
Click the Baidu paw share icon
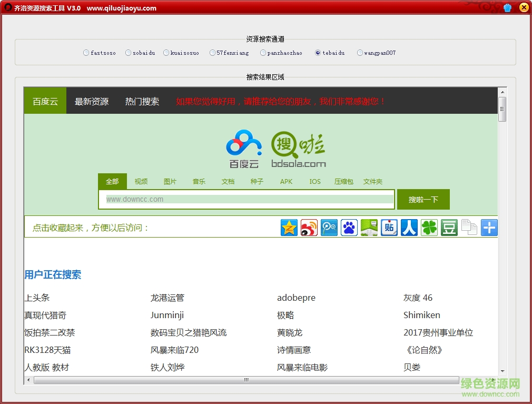coord(349,227)
